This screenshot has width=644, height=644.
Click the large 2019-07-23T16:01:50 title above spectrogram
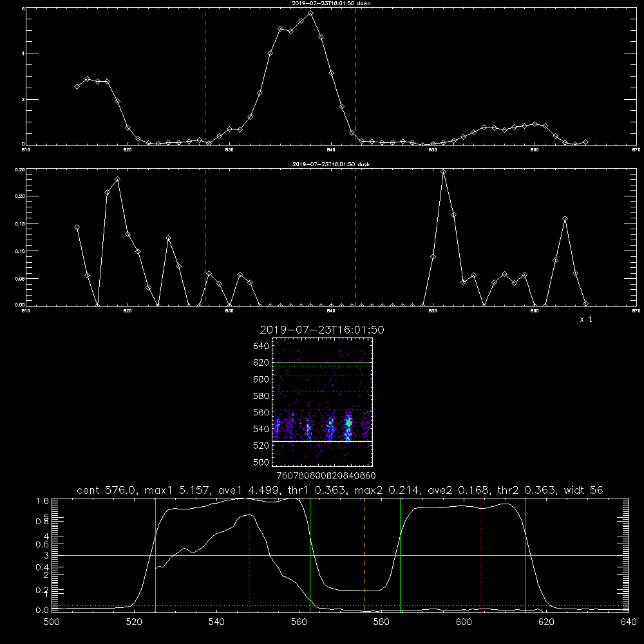[x=321, y=330]
